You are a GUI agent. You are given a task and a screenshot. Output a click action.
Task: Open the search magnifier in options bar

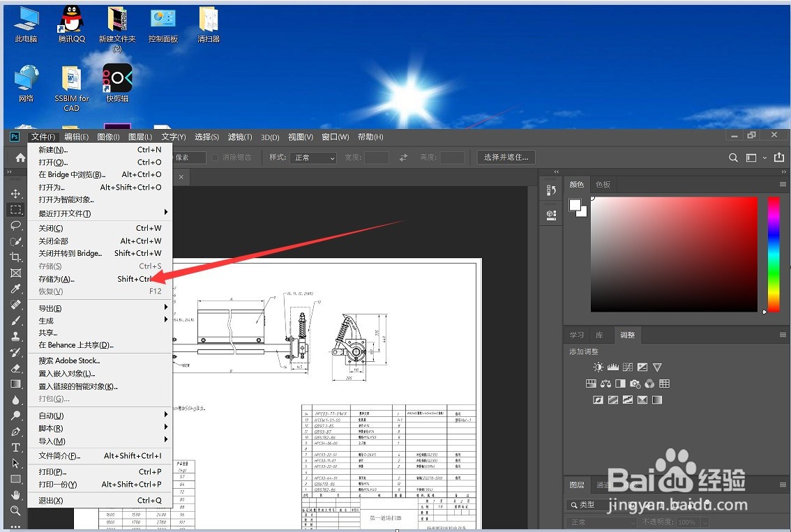click(x=733, y=158)
